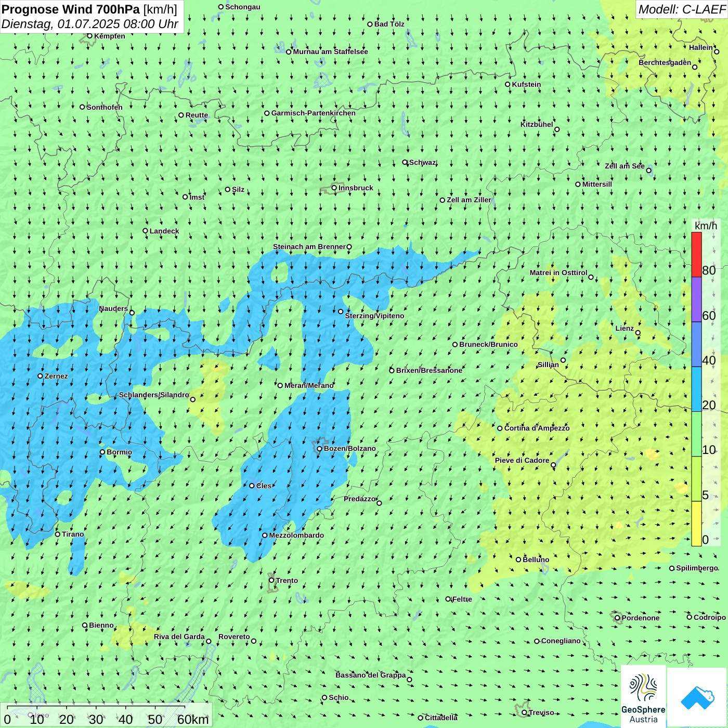Image resolution: width=728 pixels, height=728 pixels.
Task: Click the 'Bassano del Grappa' label
Action: (371, 675)
